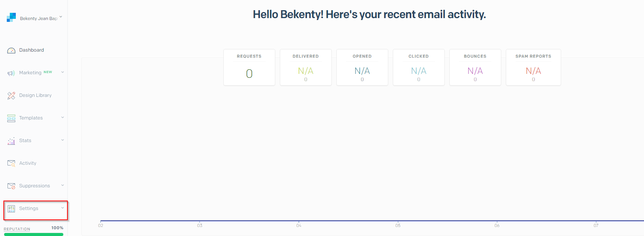This screenshot has width=644, height=236.
Task: Click the SendGrid logo thumbnail
Action: tap(11, 17)
